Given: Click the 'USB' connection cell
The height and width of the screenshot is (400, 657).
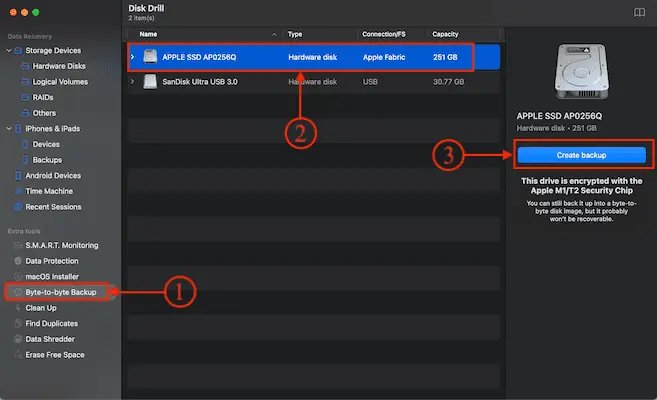Looking at the screenshot, I should (x=370, y=82).
